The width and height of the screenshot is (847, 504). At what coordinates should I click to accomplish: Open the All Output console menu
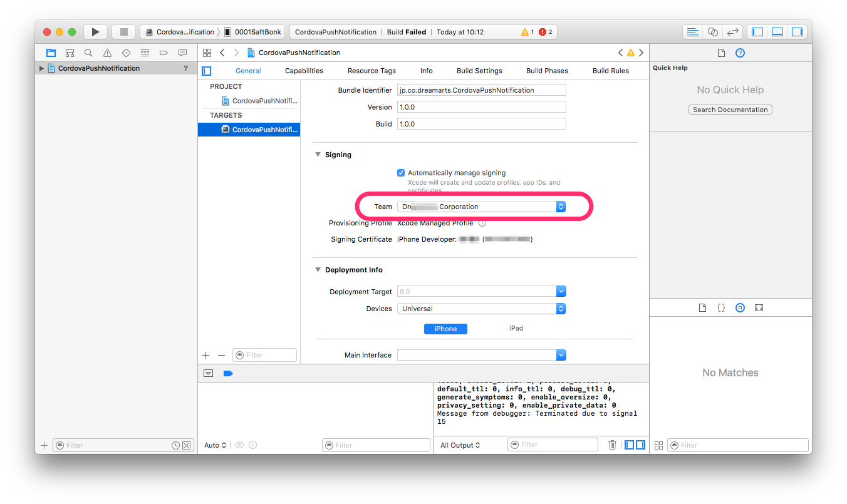point(460,445)
